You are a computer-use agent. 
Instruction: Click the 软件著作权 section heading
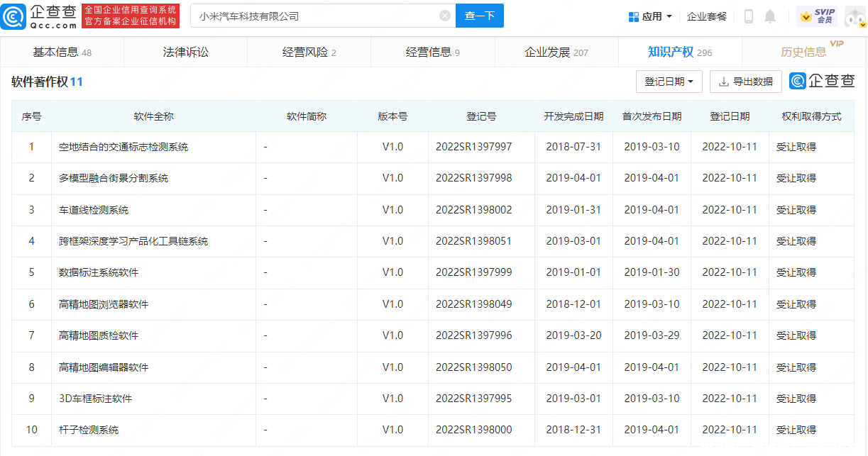(x=40, y=82)
